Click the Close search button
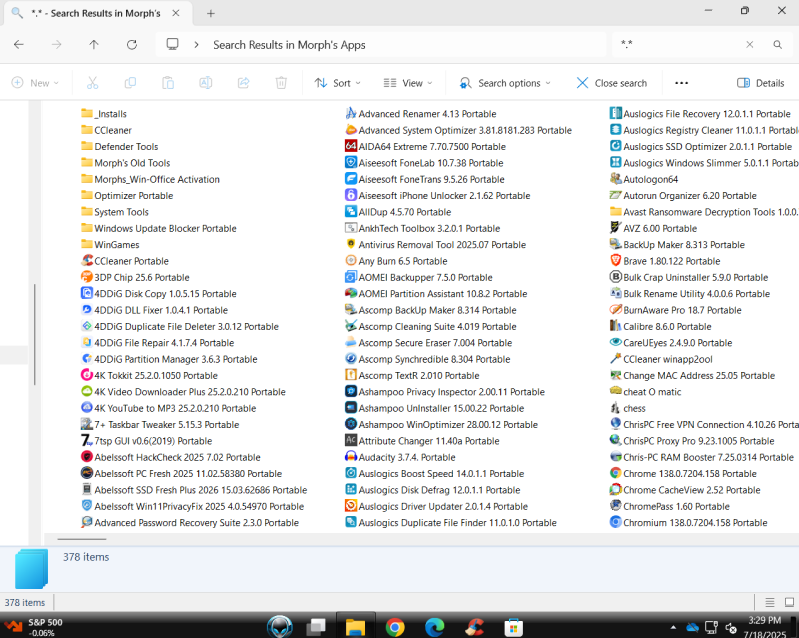 (611, 83)
